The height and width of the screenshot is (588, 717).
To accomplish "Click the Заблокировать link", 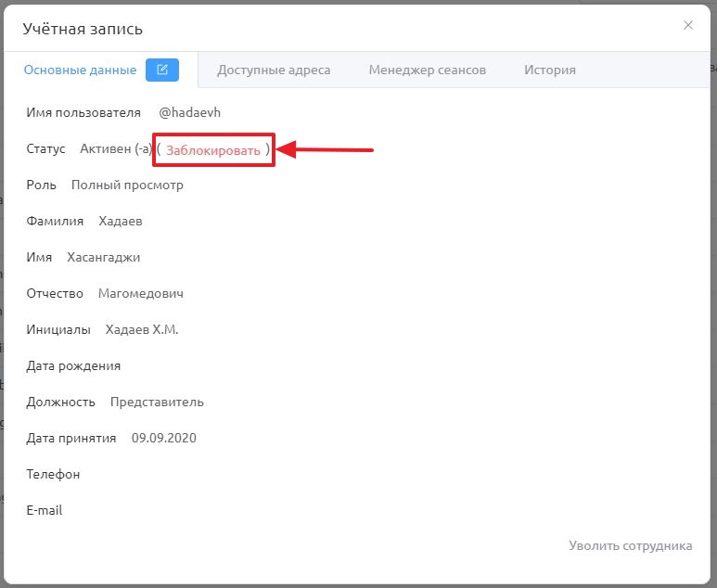I will [213, 150].
